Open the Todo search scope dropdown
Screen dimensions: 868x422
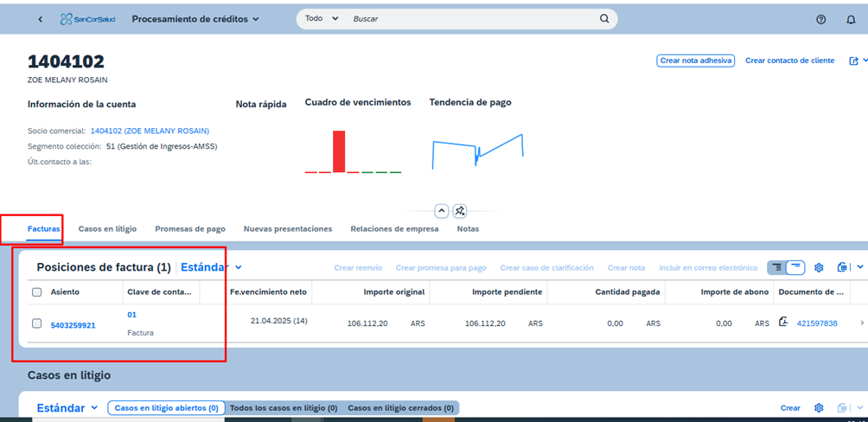(322, 19)
